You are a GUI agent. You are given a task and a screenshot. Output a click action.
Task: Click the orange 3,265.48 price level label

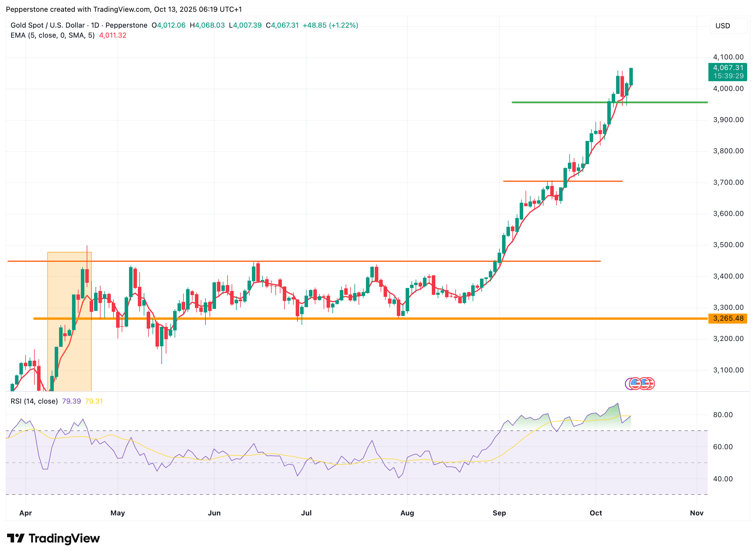pos(727,318)
